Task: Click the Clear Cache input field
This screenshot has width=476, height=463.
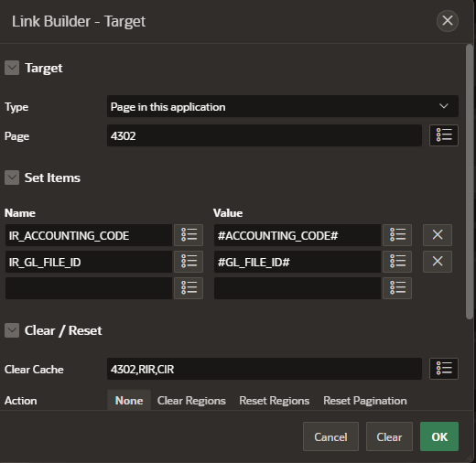Action: 265,369
